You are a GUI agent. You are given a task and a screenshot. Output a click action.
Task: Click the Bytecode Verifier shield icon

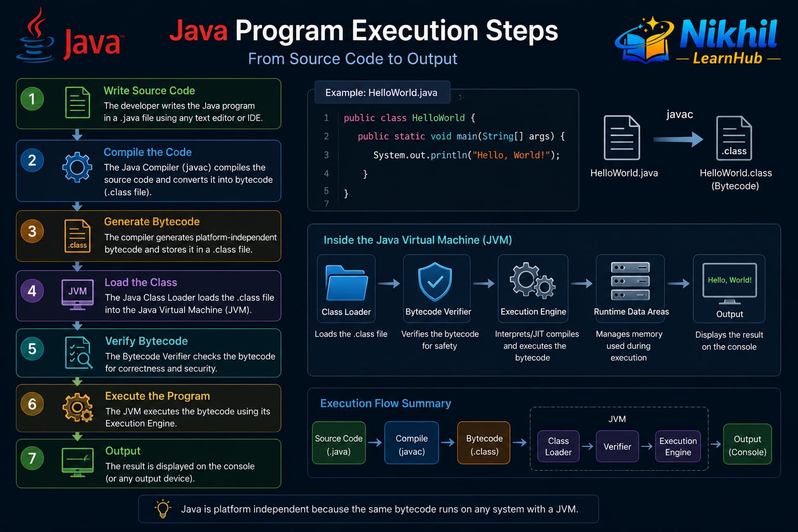[x=435, y=282]
